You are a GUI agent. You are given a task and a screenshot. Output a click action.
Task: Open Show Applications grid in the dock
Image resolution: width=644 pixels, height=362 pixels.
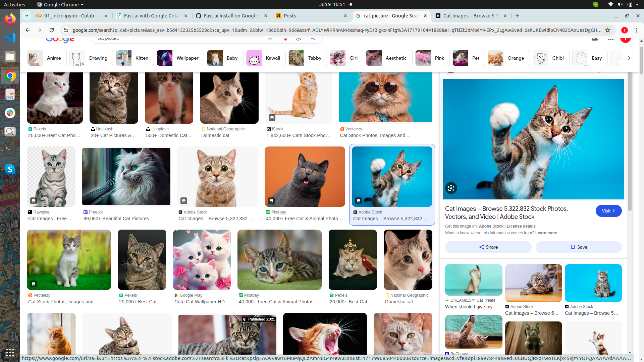(10, 353)
